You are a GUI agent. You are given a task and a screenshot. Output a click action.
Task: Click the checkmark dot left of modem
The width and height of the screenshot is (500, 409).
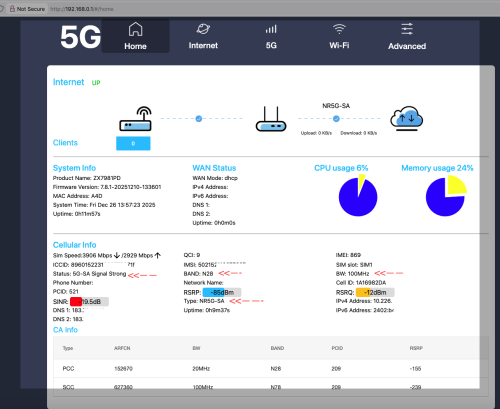[x=199, y=118]
